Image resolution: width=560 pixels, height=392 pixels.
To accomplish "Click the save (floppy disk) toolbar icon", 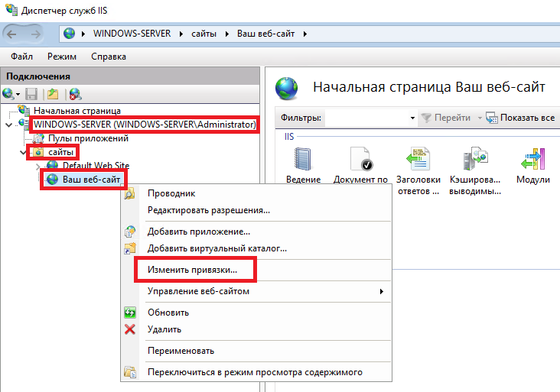I will coord(31,94).
